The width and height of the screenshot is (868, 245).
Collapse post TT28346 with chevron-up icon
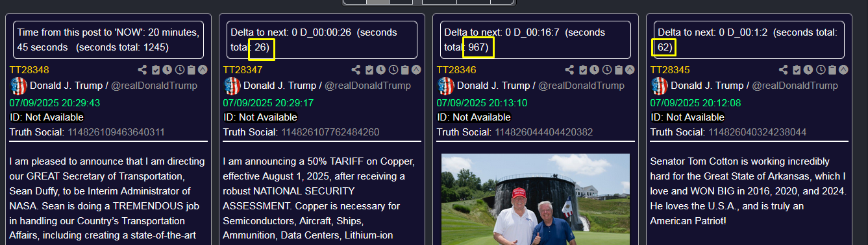point(630,70)
